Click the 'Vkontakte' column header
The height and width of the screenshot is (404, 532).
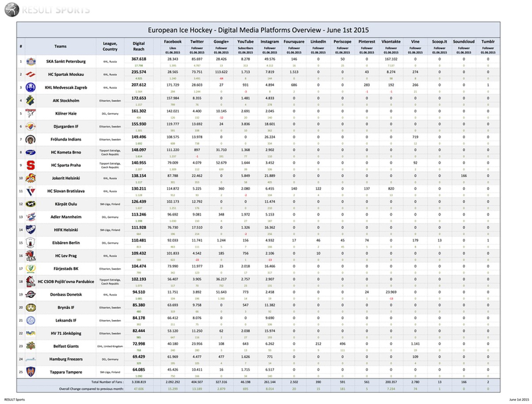pos(391,42)
